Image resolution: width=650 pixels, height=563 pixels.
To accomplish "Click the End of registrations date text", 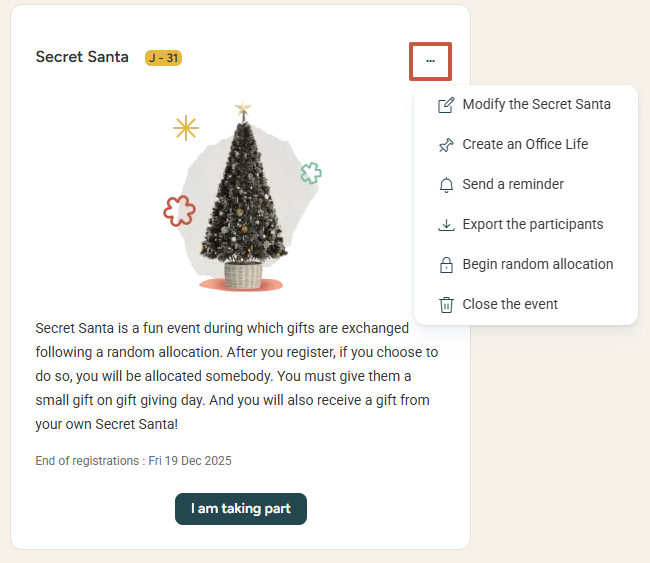I will pos(133,461).
